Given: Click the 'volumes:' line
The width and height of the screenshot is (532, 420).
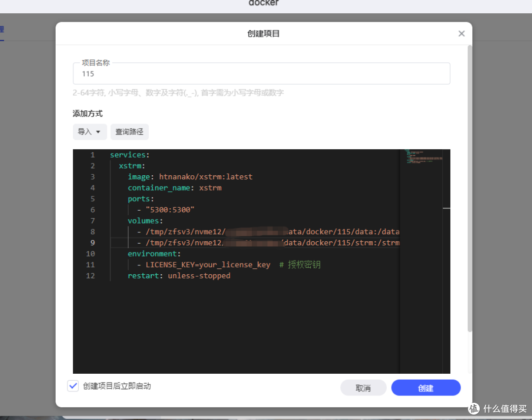Looking at the screenshot, I should click(x=145, y=221).
